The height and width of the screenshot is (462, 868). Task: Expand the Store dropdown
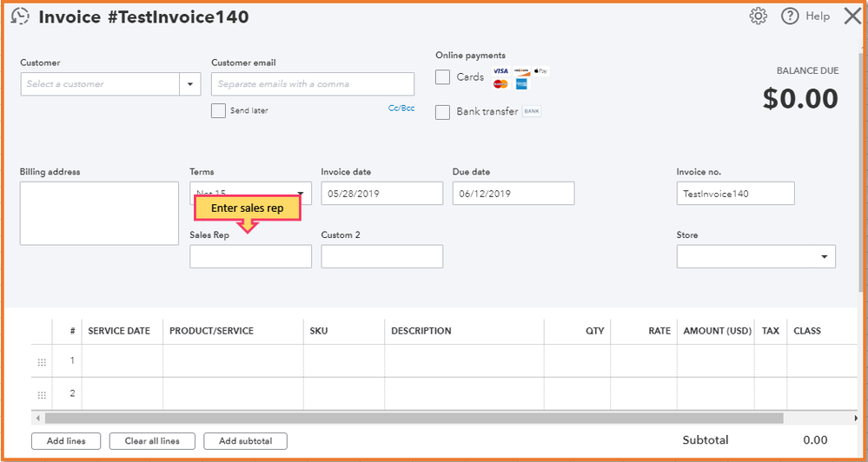824,257
